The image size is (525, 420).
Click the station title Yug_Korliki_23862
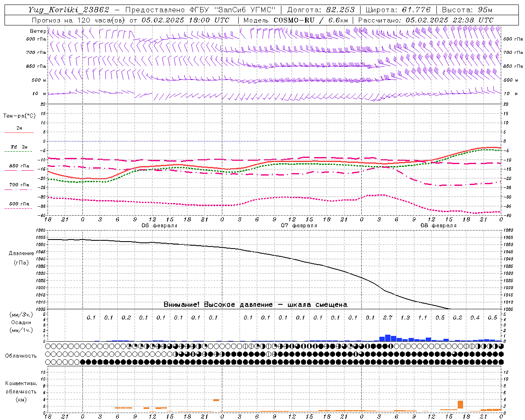click(69, 10)
